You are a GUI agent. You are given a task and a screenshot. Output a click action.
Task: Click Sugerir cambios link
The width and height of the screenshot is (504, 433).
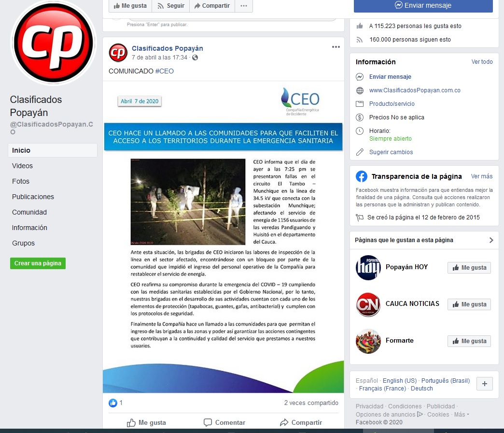tap(391, 152)
